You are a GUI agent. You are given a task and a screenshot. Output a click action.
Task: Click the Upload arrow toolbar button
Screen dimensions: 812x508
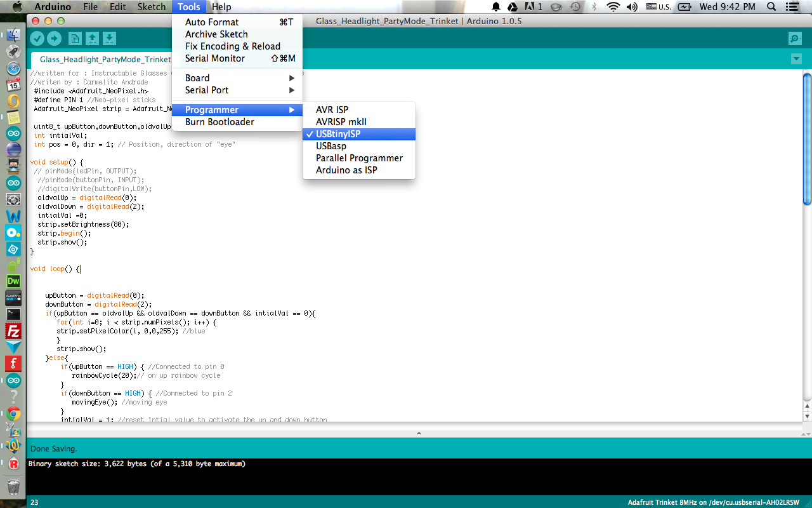54,39
